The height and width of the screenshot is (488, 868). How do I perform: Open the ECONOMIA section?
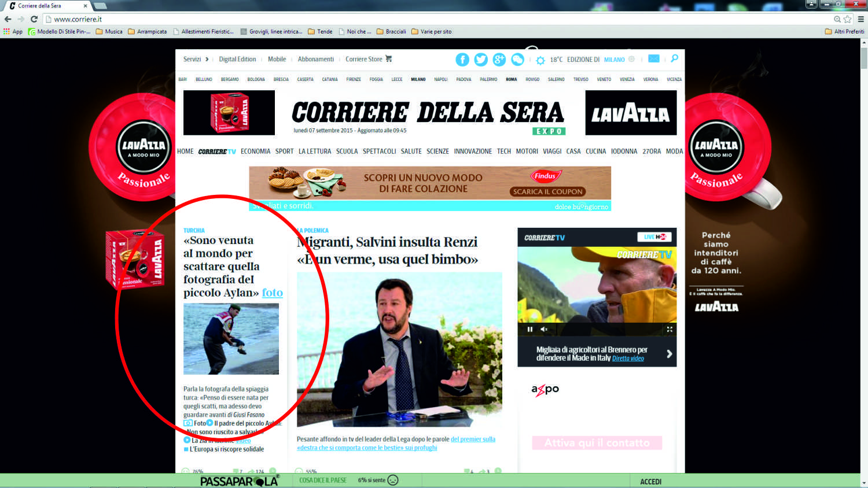[255, 151]
